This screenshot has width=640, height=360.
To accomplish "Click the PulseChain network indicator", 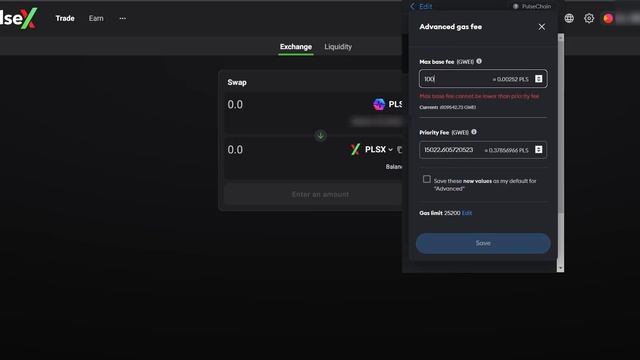I will pyautogui.click(x=532, y=6).
